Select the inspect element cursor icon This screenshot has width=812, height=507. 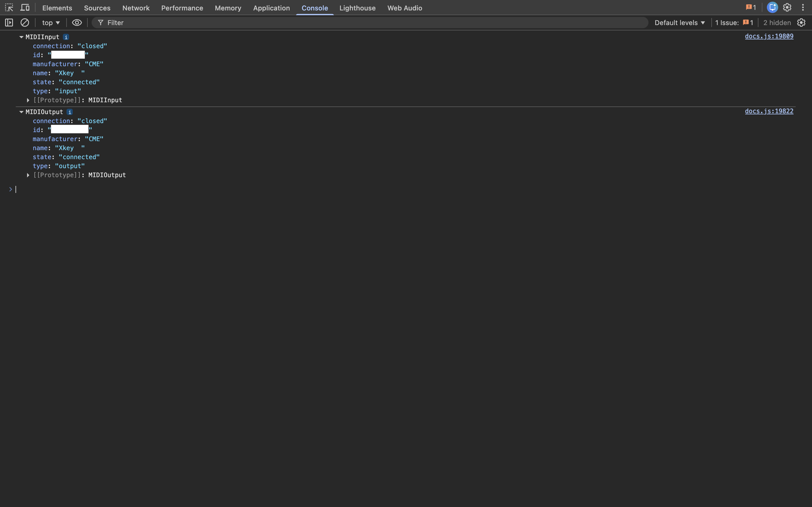pos(9,7)
